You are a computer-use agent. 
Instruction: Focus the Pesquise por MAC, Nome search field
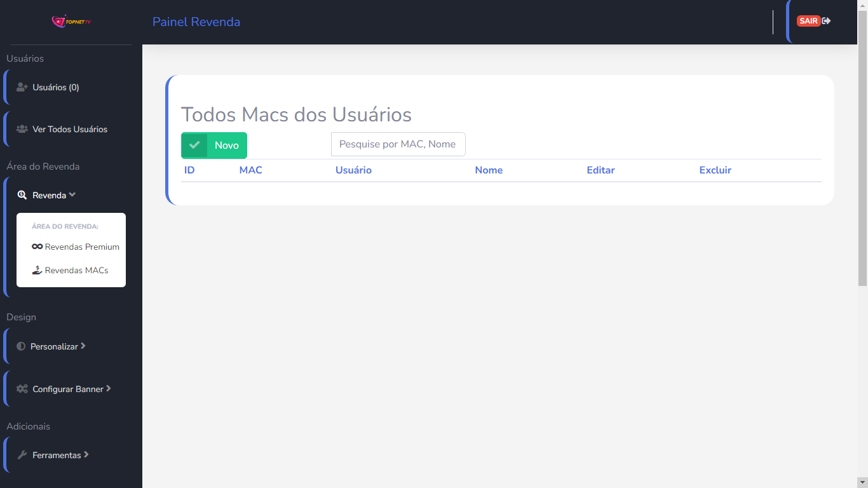click(x=398, y=144)
